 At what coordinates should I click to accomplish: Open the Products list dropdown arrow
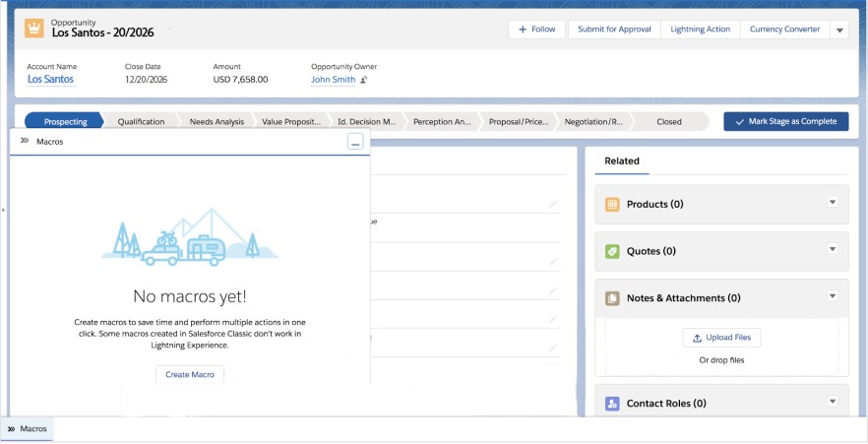[x=833, y=202]
